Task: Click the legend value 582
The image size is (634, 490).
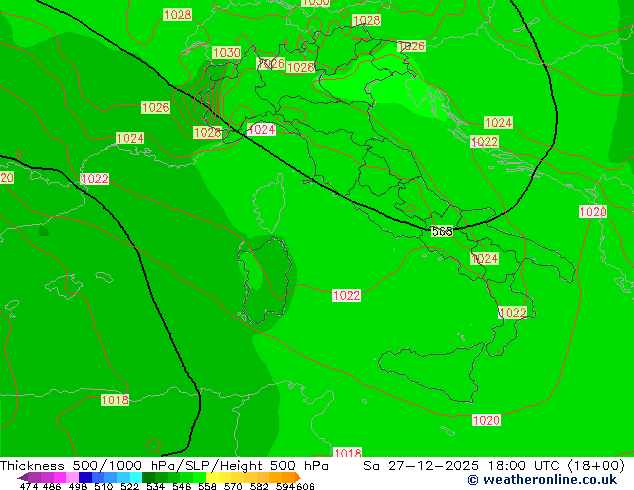Action: click(x=259, y=486)
